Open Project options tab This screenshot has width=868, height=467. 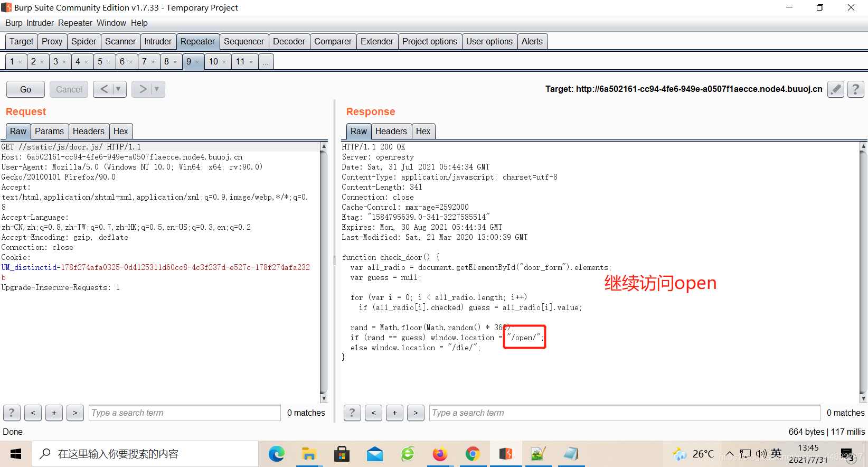tap(430, 41)
